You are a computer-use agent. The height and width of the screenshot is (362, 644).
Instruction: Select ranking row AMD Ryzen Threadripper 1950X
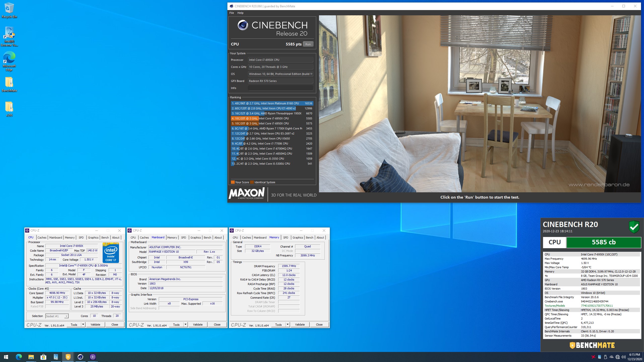272,113
